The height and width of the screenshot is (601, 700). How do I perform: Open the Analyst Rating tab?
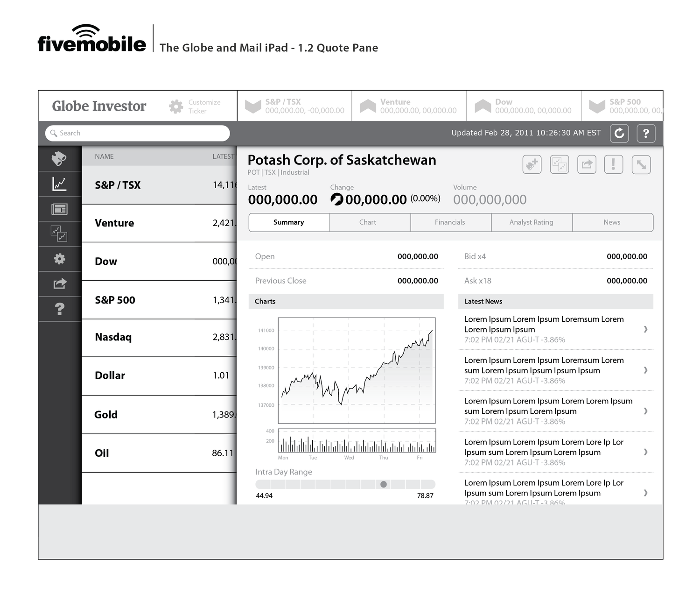(x=532, y=222)
